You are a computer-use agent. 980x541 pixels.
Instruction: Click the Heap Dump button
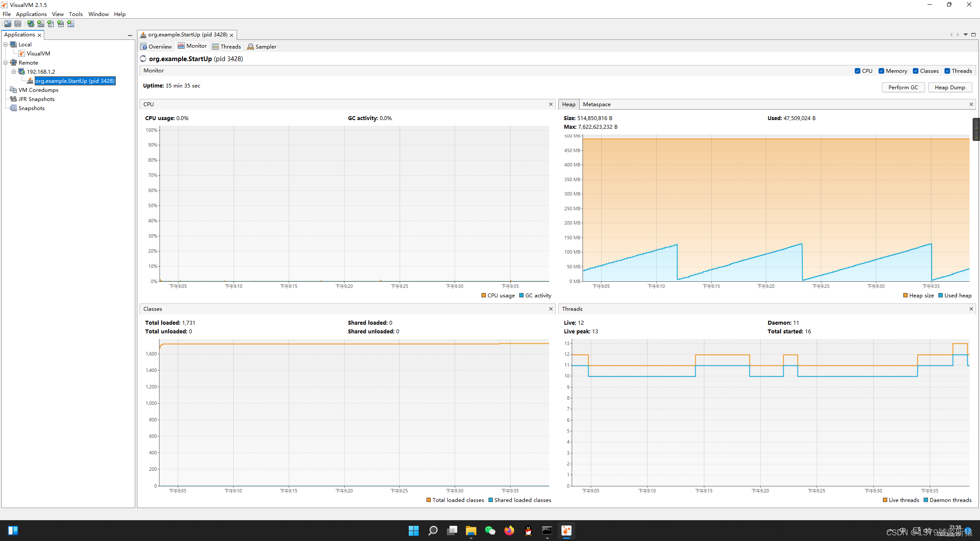tap(950, 87)
